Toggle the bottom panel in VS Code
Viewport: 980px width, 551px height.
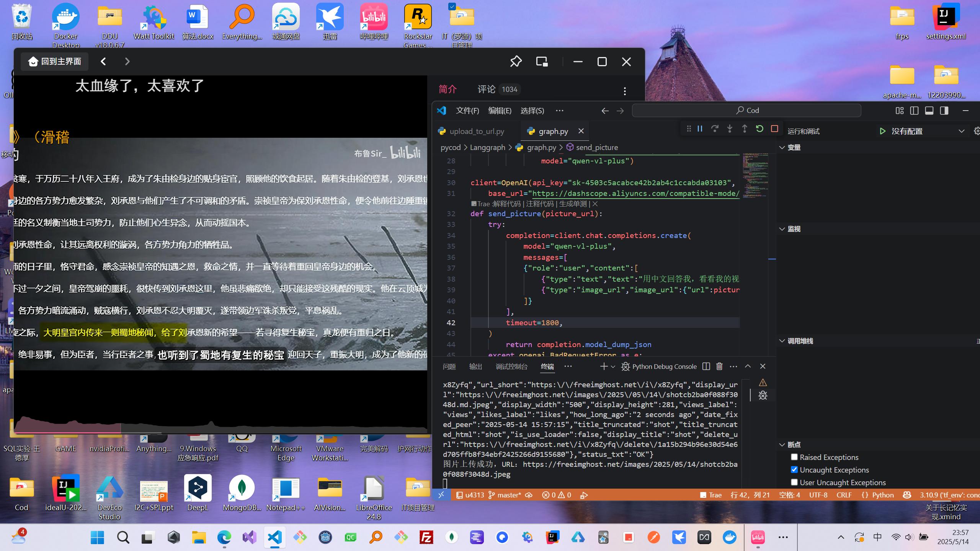click(929, 111)
